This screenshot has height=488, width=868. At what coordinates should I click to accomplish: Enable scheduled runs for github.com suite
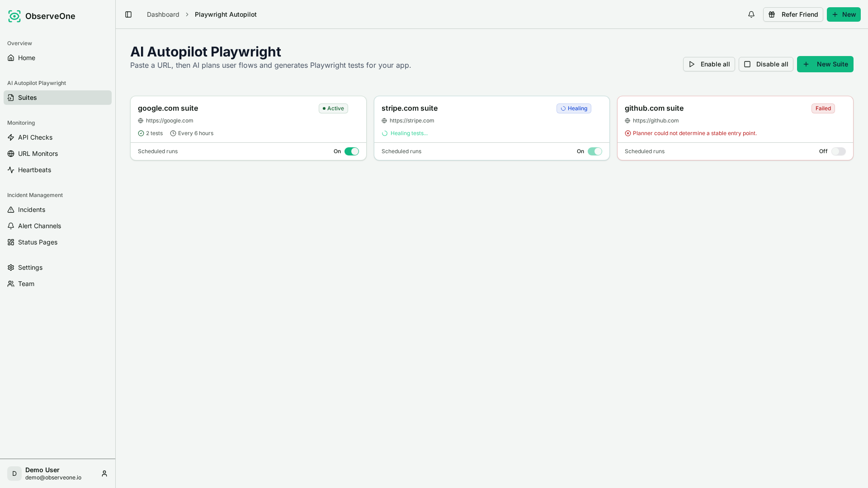(x=839, y=151)
